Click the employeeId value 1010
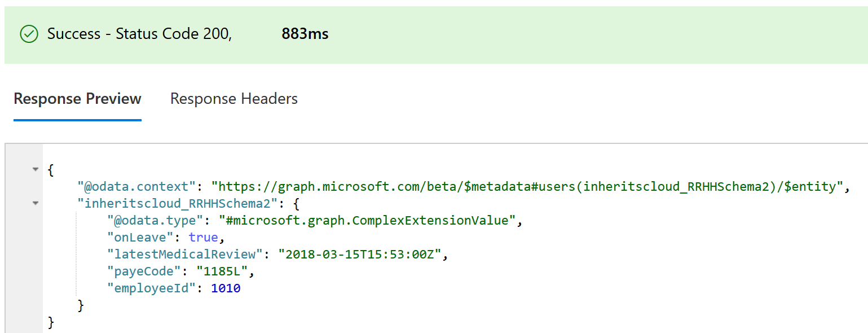868x333 pixels. click(226, 288)
